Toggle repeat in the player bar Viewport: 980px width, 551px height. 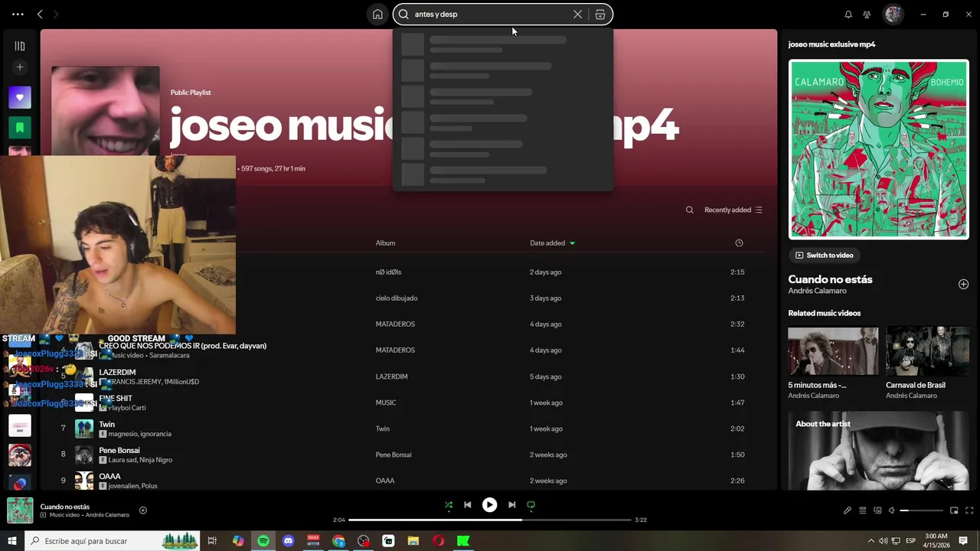coord(531,505)
